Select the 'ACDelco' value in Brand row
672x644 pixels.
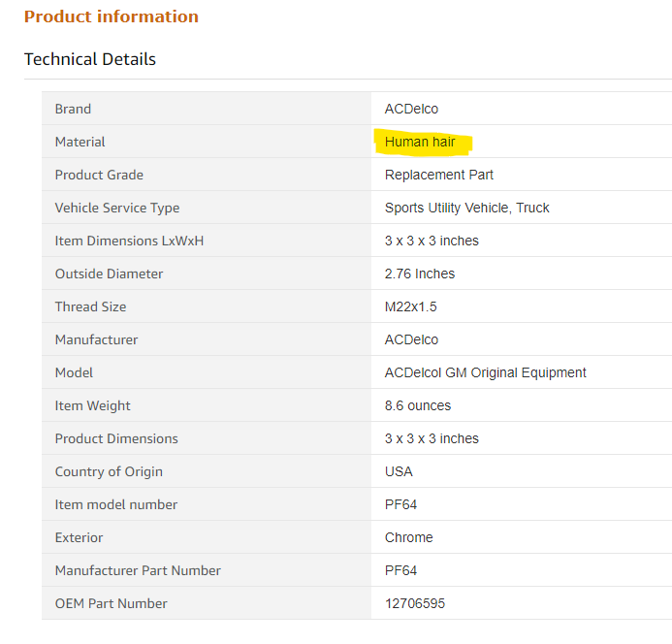[411, 109]
